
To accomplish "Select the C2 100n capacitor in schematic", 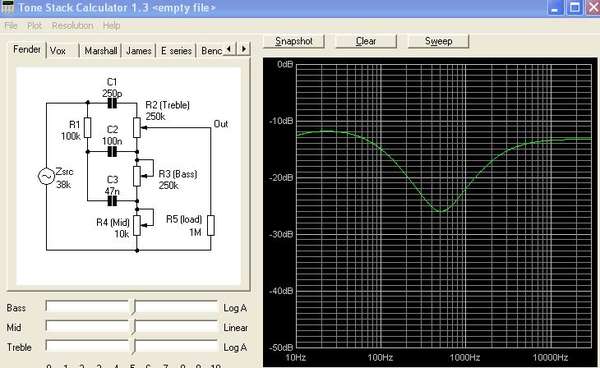I will 112,152.
